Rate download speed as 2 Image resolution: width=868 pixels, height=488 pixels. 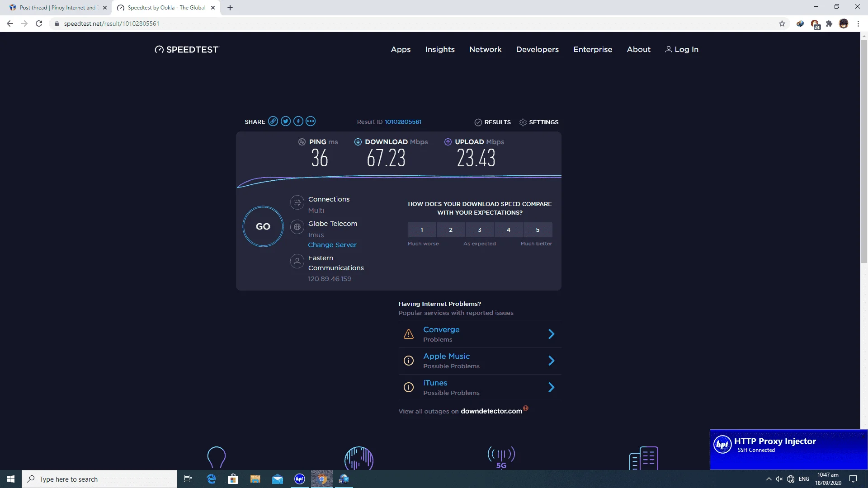(451, 230)
